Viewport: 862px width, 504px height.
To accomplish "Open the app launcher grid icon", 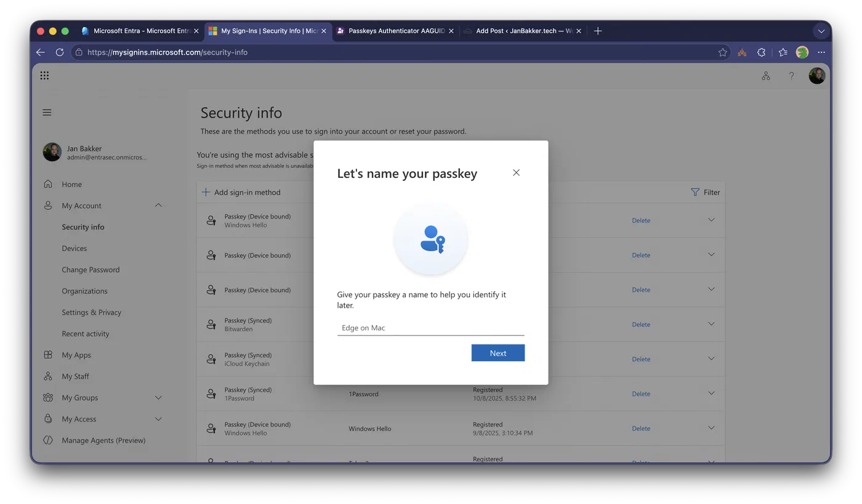I will point(44,76).
